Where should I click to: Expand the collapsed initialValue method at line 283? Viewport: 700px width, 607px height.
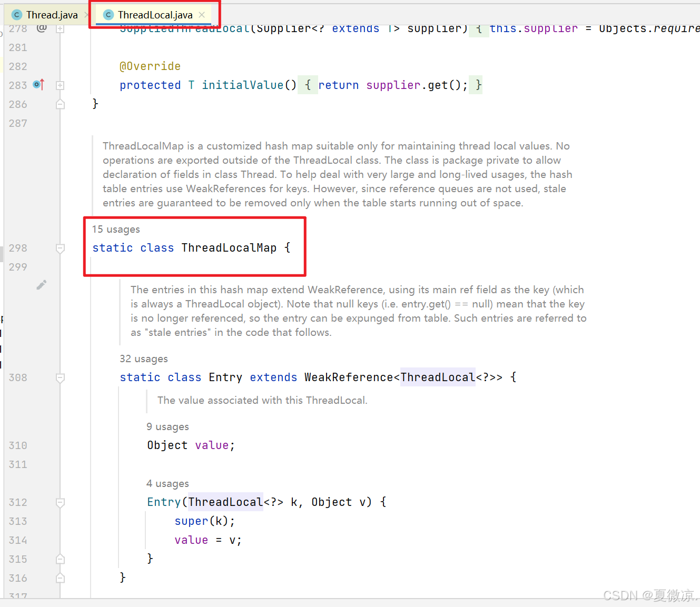[x=60, y=85]
